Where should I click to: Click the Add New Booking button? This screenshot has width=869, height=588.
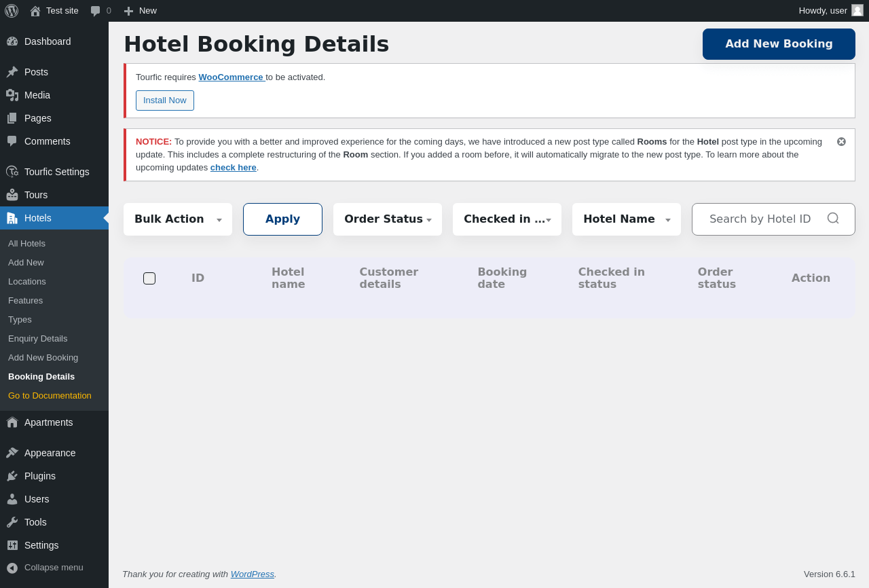click(779, 44)
